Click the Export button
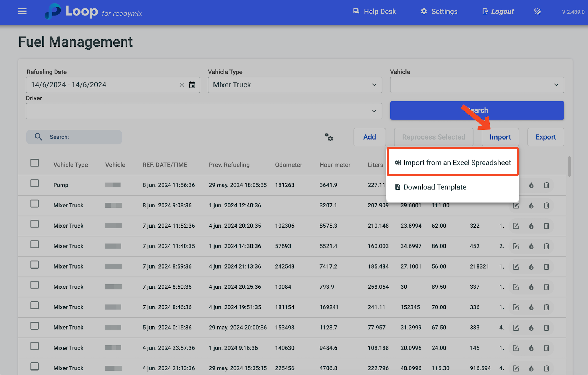The image size is (588, 375). [546, 137]
